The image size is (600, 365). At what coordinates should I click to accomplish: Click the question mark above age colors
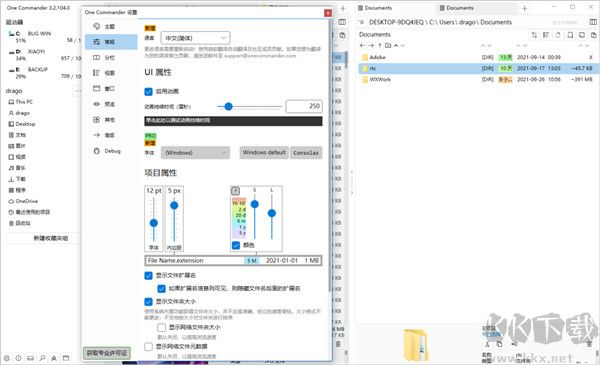pyautogui.click(x=236, y=190)
